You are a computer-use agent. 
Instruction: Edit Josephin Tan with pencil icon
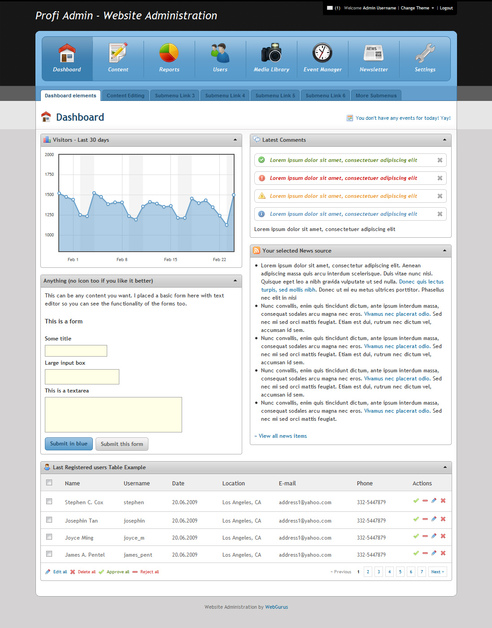click(434, 519)
